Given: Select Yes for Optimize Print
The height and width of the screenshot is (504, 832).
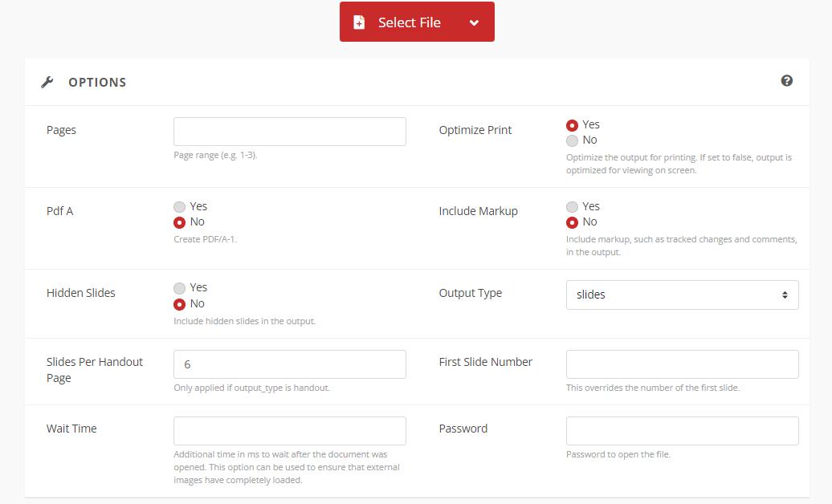Looking at the screenshot, I should 573,124.
